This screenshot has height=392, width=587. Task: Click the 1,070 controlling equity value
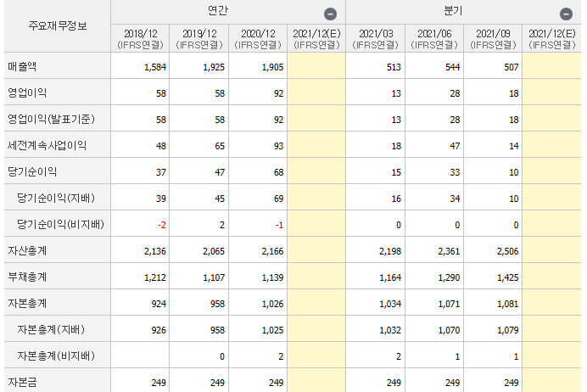[x=449, y=330]
